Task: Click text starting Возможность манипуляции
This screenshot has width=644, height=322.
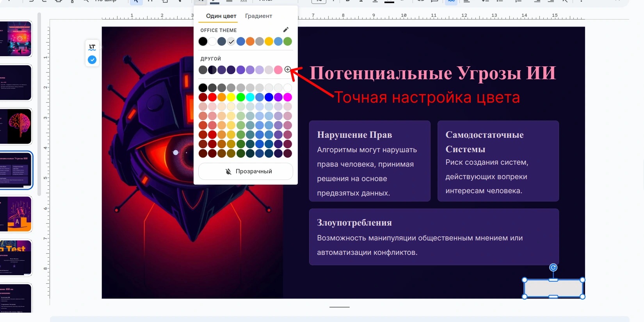Action: click(420, 245)
